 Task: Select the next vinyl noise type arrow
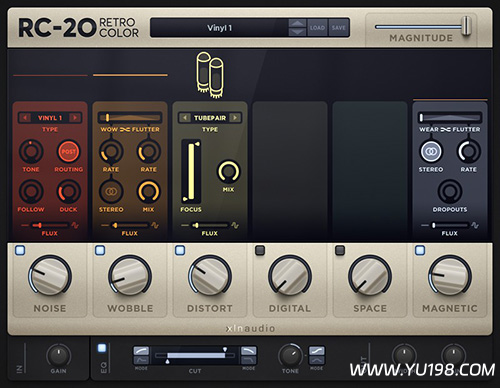click(x=75, y=118)
